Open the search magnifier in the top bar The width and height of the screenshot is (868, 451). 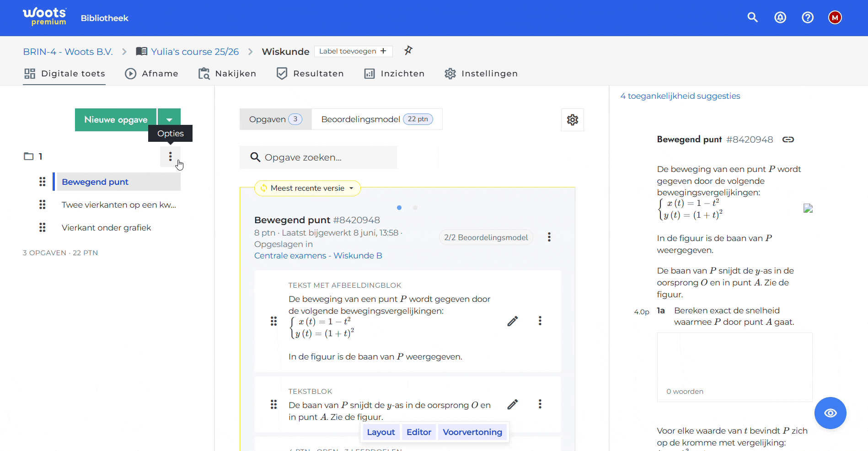coord(753,17)
